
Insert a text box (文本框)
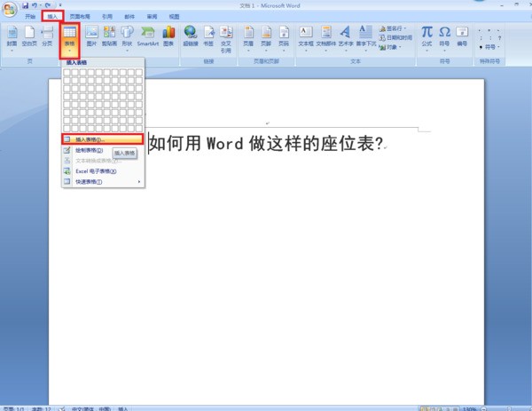(306, 38)
